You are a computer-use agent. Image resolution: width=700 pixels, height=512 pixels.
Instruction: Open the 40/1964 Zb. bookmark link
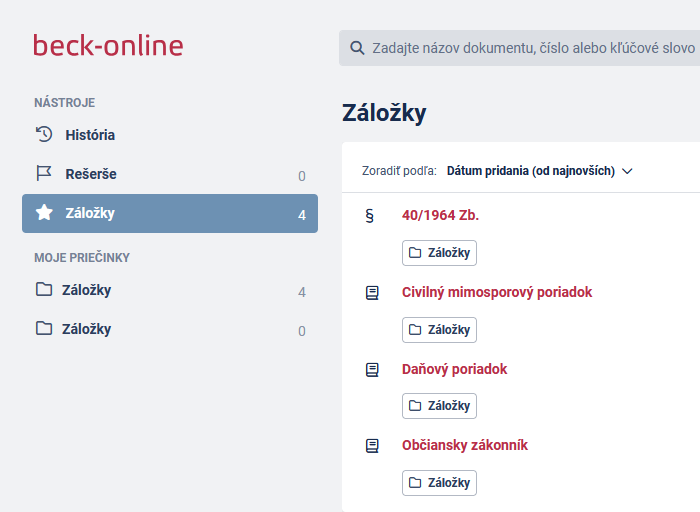click(440, 215)
